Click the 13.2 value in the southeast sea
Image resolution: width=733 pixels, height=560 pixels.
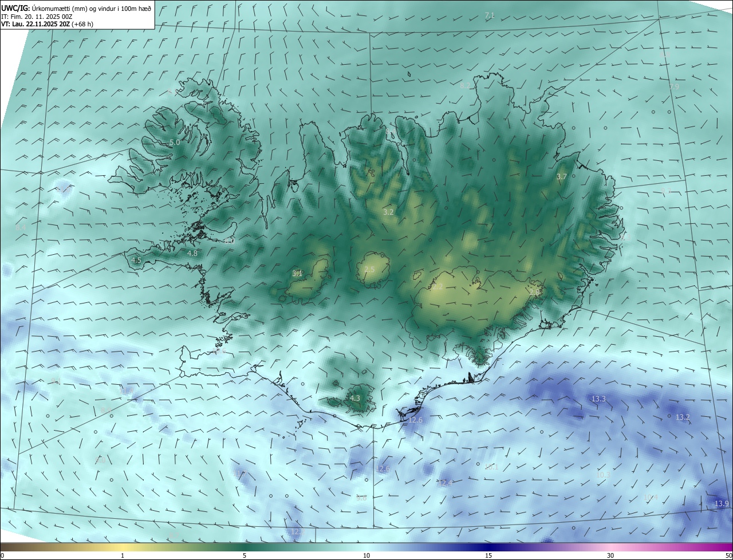tap(683, 417)
